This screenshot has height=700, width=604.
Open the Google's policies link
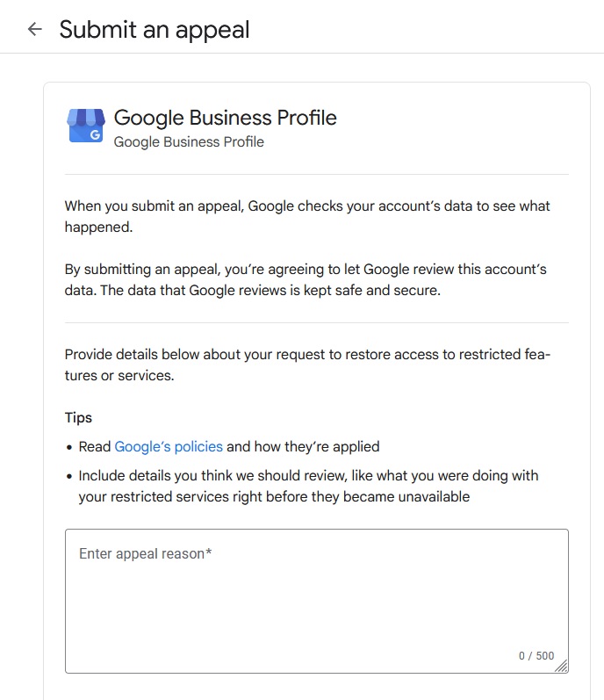click(169, 446)
